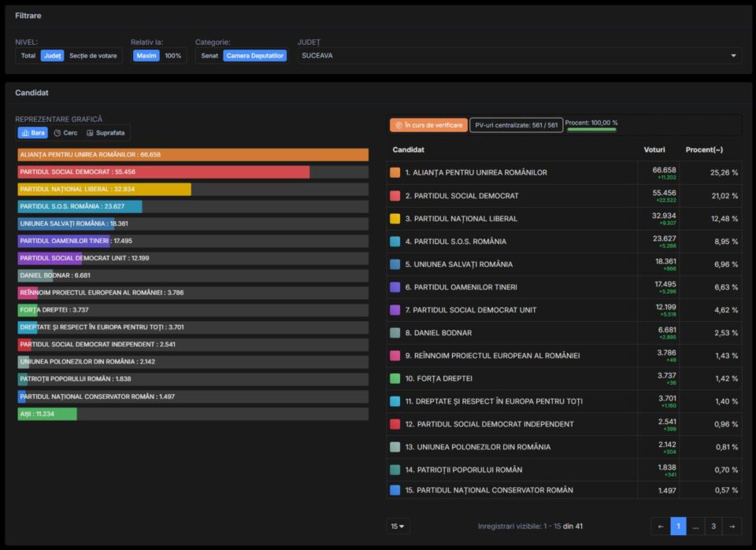Screen dimensions: 756x550
Task: Click the Daniel Bodnar bar
Action: tap(35, 275)
